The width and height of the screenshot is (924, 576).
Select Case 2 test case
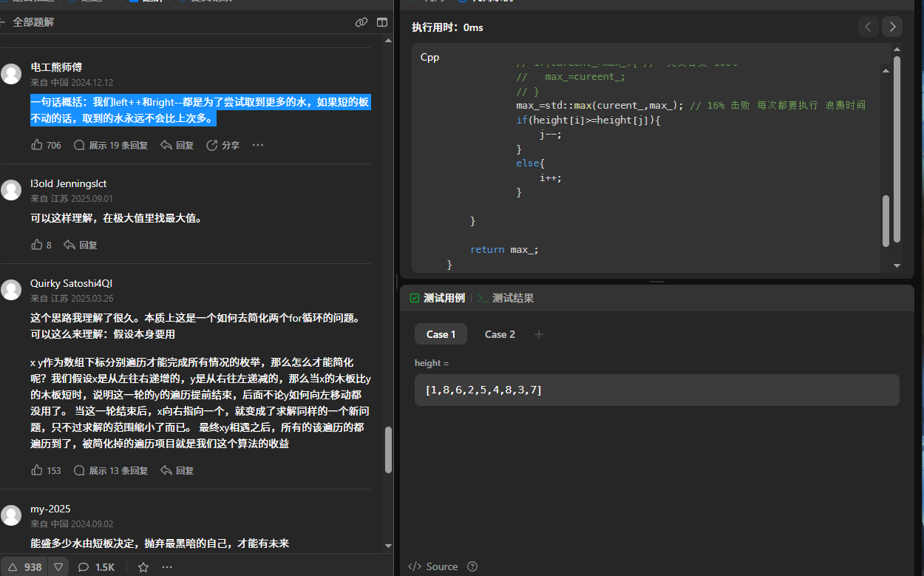(500, 334)
